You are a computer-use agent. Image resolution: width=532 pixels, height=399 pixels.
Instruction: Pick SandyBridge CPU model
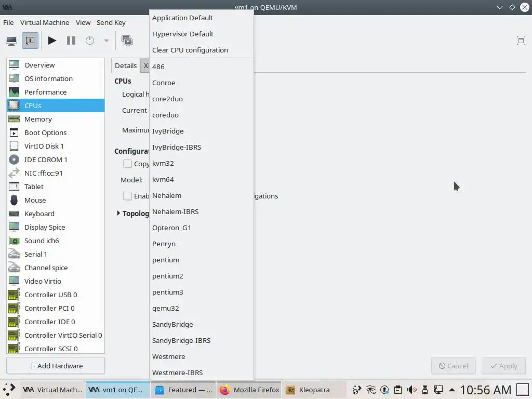[202, 324]
